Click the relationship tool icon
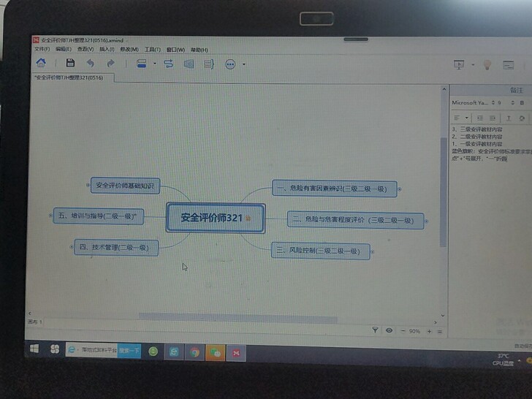Viewport: 532px width, 399px height. 169,64
